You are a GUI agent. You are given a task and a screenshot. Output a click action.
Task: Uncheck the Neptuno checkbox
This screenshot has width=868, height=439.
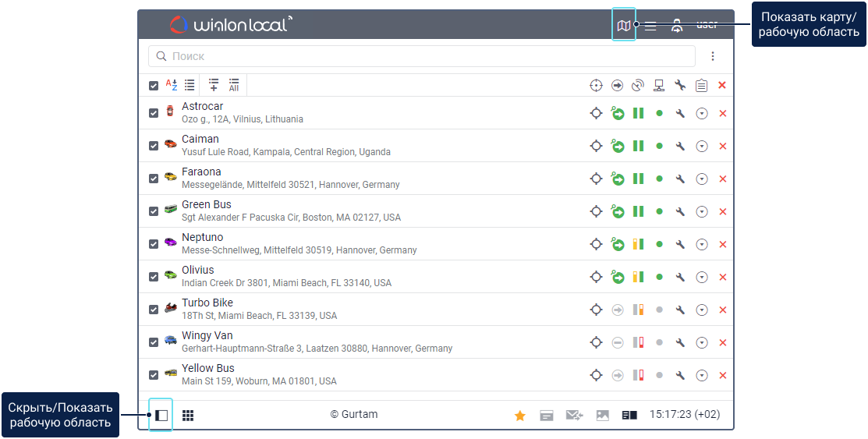coord(154,243)
